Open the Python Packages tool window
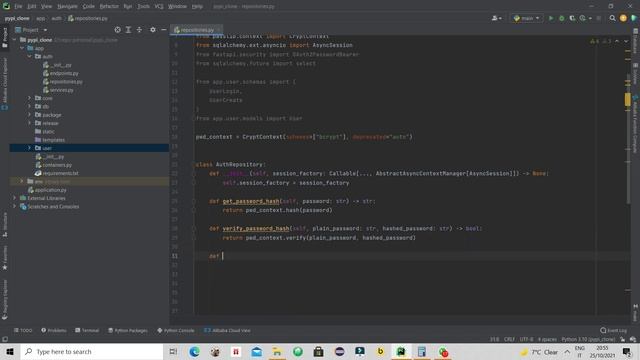The width and height of the screenshot is (640, 360). [x=128, y=330]
